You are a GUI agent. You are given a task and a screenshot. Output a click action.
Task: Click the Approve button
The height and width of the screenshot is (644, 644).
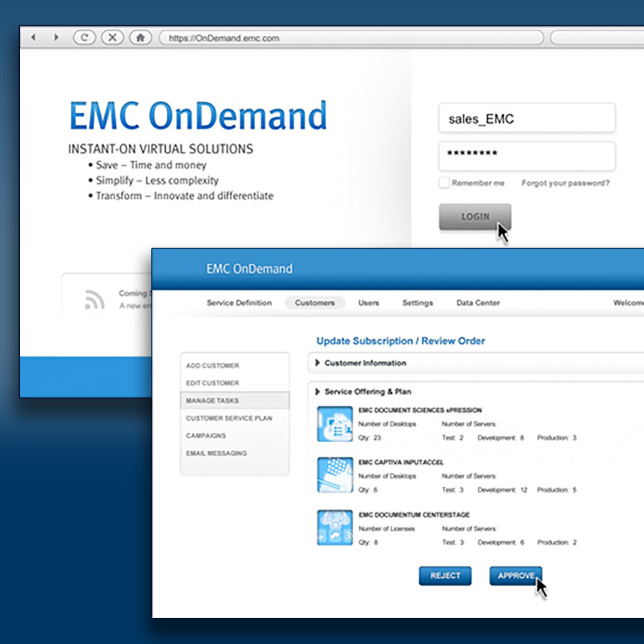tap(515, 576)
